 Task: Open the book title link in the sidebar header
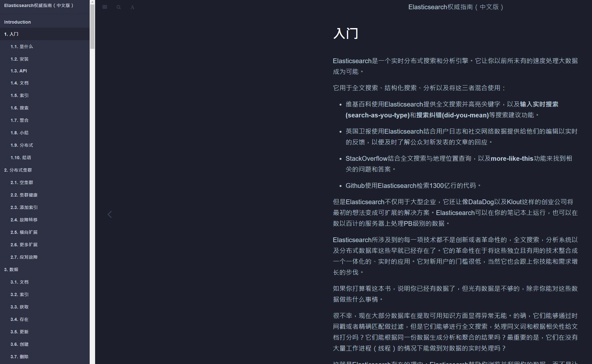coord(39,5)
